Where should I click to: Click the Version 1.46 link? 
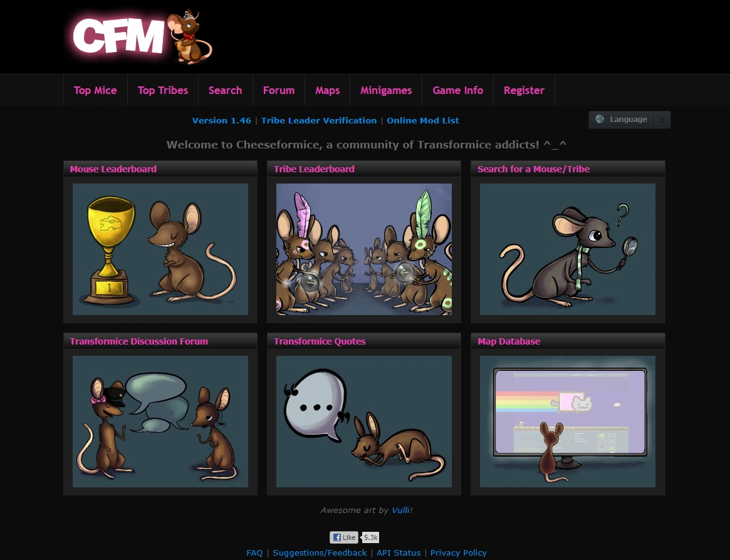tap(222, 120)
